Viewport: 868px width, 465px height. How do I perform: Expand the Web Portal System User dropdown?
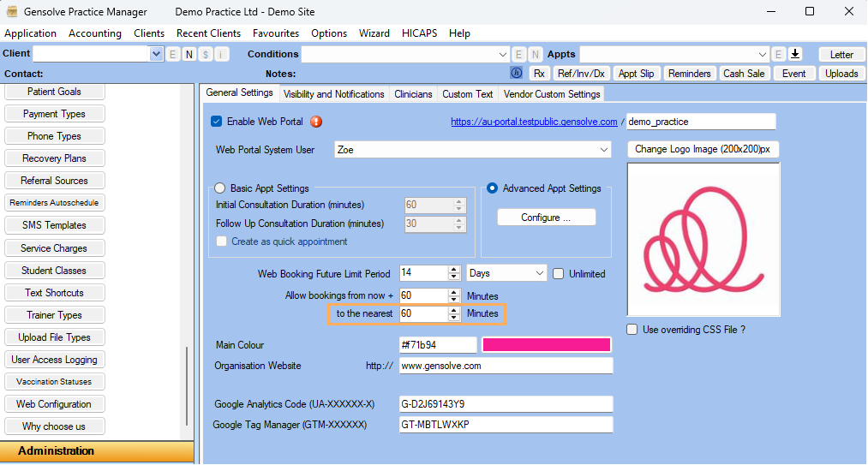[604, 149]
